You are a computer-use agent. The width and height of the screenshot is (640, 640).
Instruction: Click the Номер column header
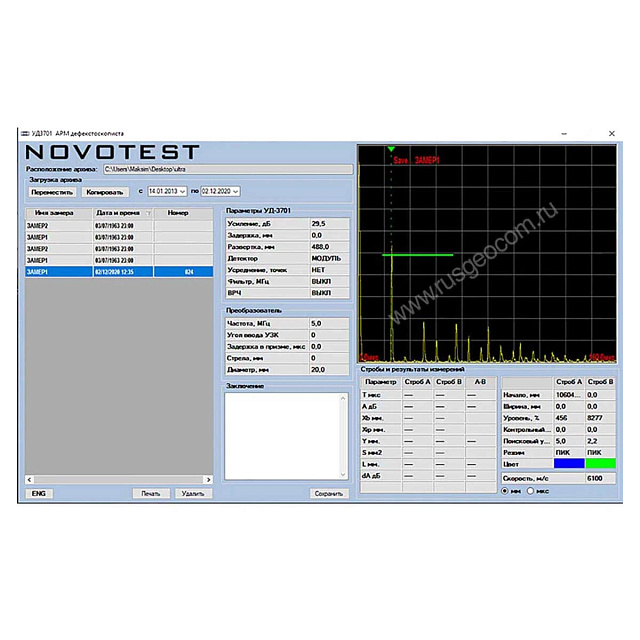tap(178, 213)
